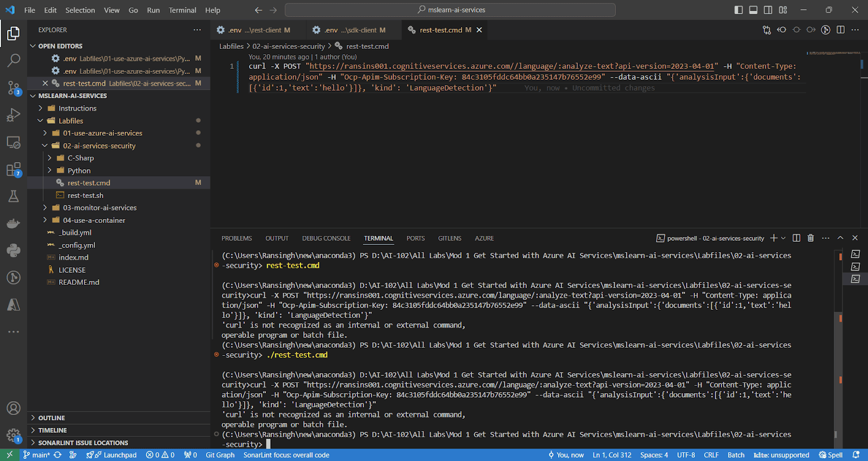
Task: Click Git Graph in the status bar
Action: click(x=220, y=455)
